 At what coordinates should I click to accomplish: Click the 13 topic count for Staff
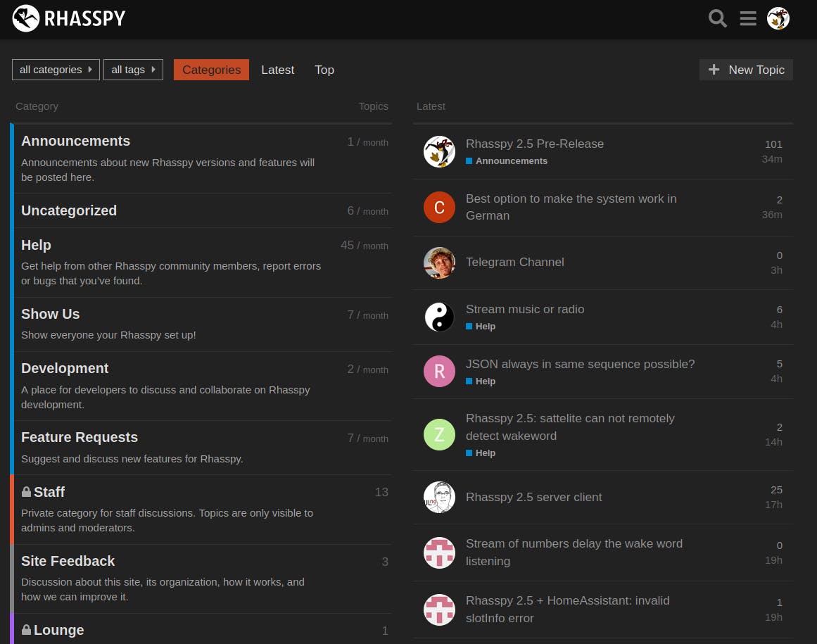click(x=381, y=492)
